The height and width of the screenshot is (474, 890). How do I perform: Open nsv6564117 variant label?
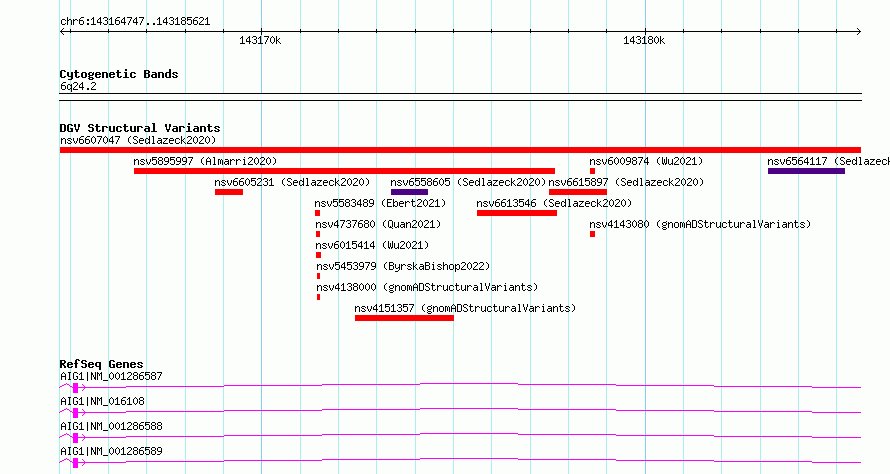coord(829,161)
